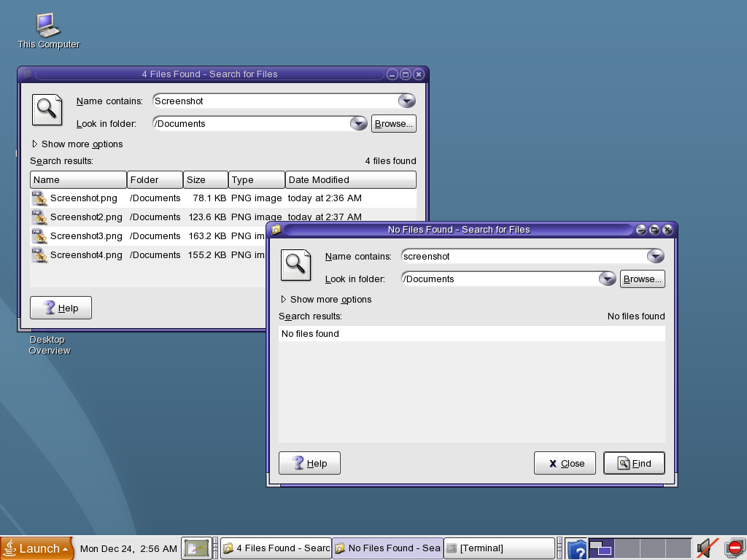Click the Find button

(x=634, y=463)
